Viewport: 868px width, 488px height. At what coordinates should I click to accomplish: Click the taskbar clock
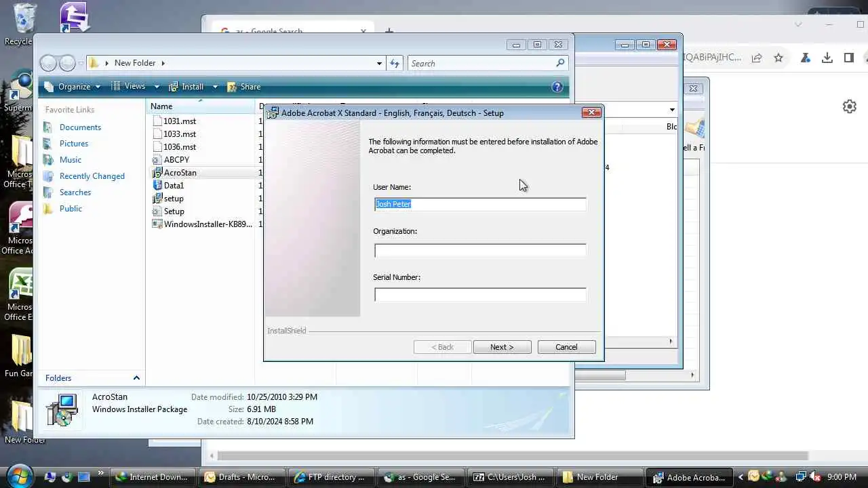click(842, 477)
